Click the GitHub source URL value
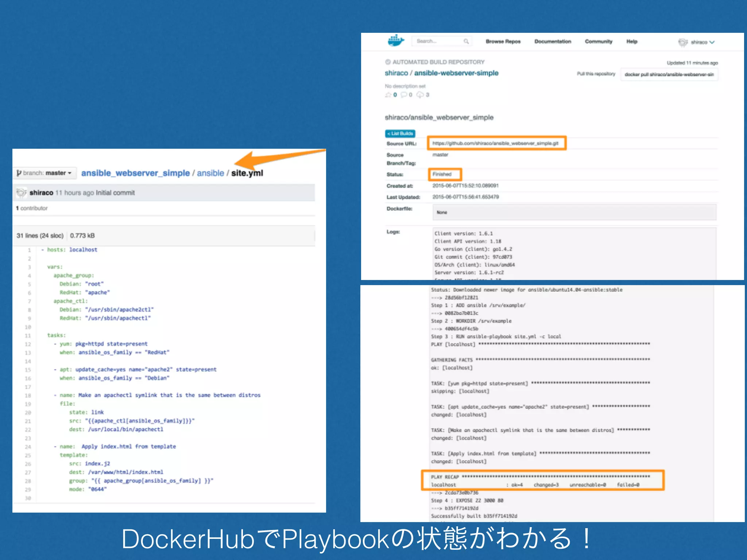 pyautogui.click(x=495, y=143)
